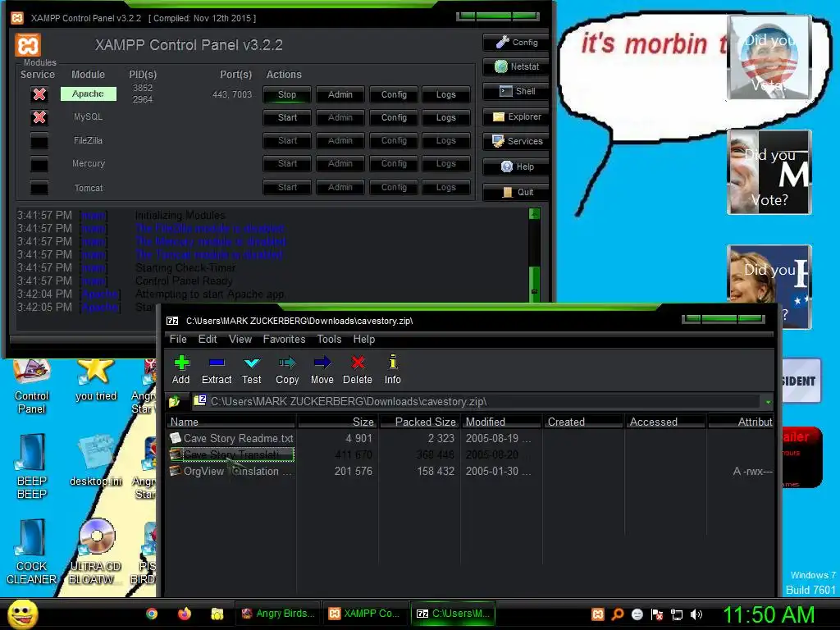Select the 'you tried' star desktop icon
This screenshot has width=840, height=630.
tap(95, 381)
